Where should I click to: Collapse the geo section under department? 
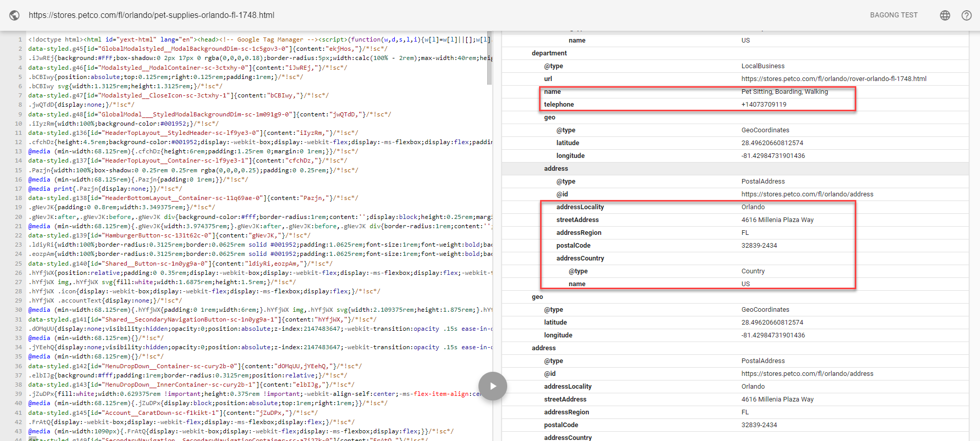pos(735,117)
